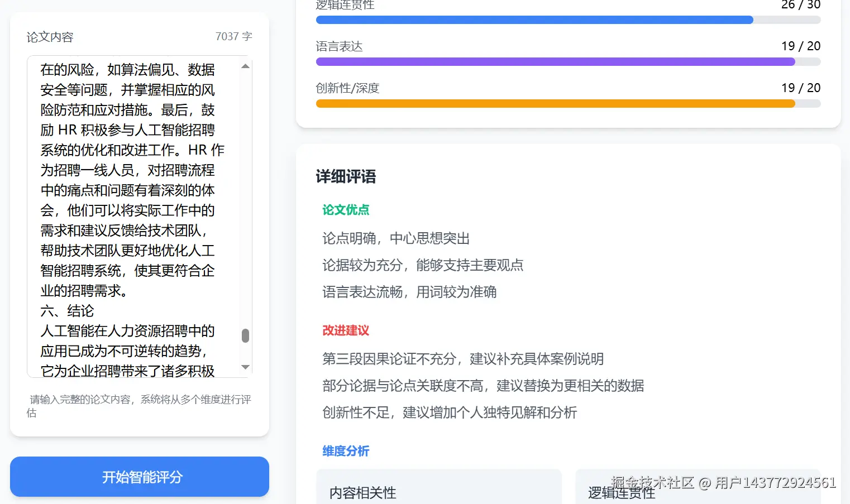Click the line 六、结论 in the essay text
This screenshot has height=504, width=850.
pyautogui.click(x=67, y=311)
